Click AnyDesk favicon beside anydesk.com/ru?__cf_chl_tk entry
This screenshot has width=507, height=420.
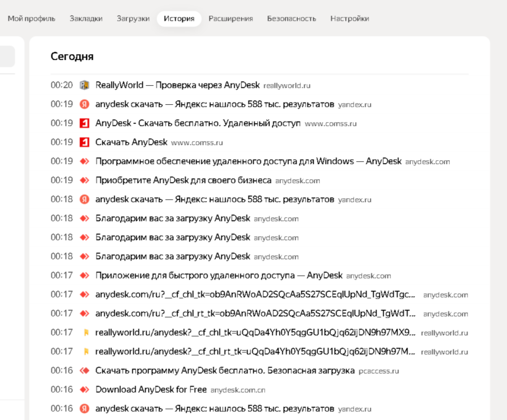(85, 294)
